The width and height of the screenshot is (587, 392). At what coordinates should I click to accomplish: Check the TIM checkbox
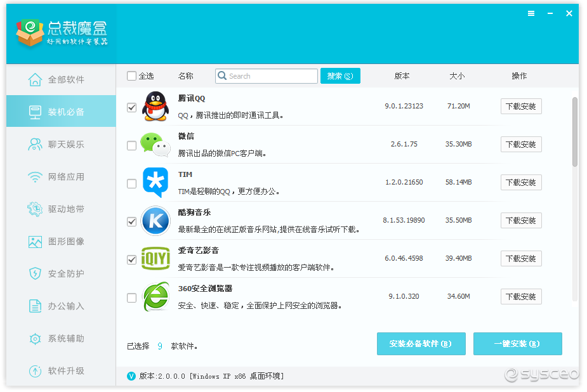131,184
